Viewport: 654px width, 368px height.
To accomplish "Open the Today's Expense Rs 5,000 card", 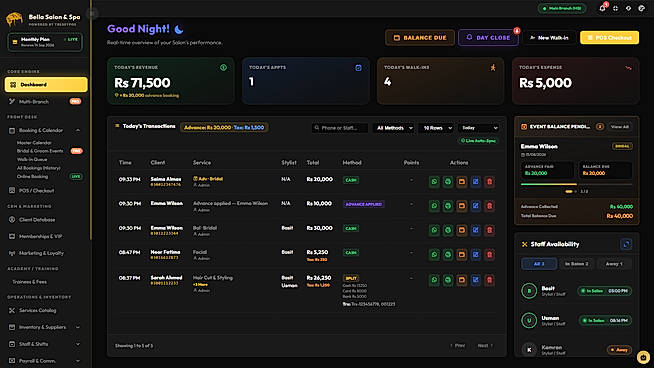I will (x=576, y=81).
